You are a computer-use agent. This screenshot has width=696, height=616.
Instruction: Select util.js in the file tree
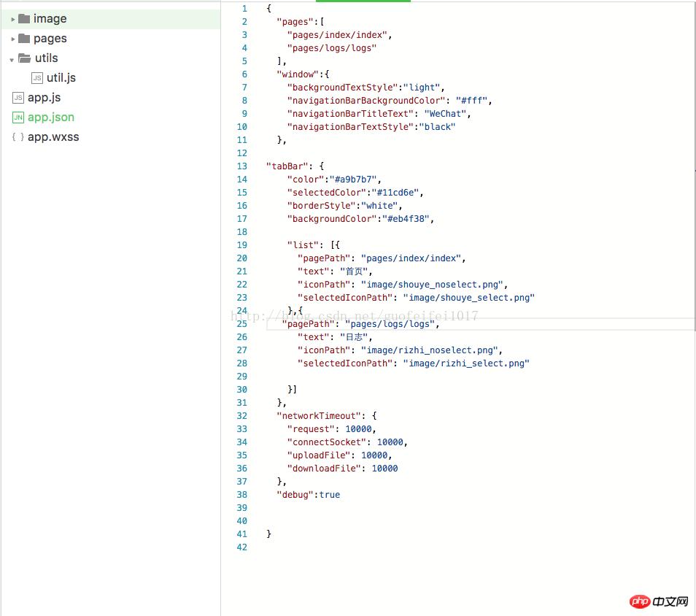(61, 78)
